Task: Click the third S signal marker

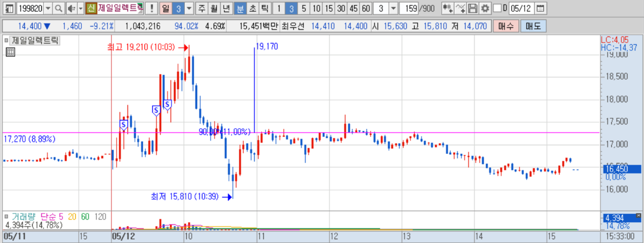Action: pos(167,105)
